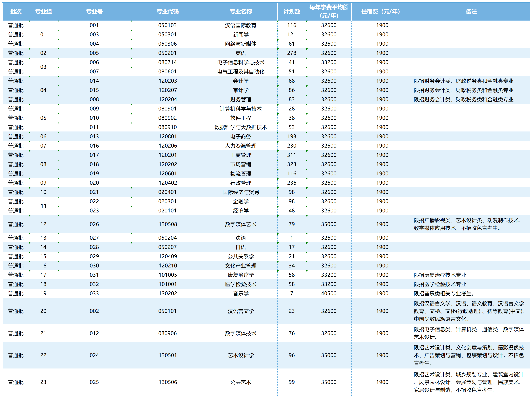The height and width of the screenshot is (398, 532).
Task: Click the remark 限招音乐类相关专业考生。
Action: pyautogui.click(x=444, y=293)
